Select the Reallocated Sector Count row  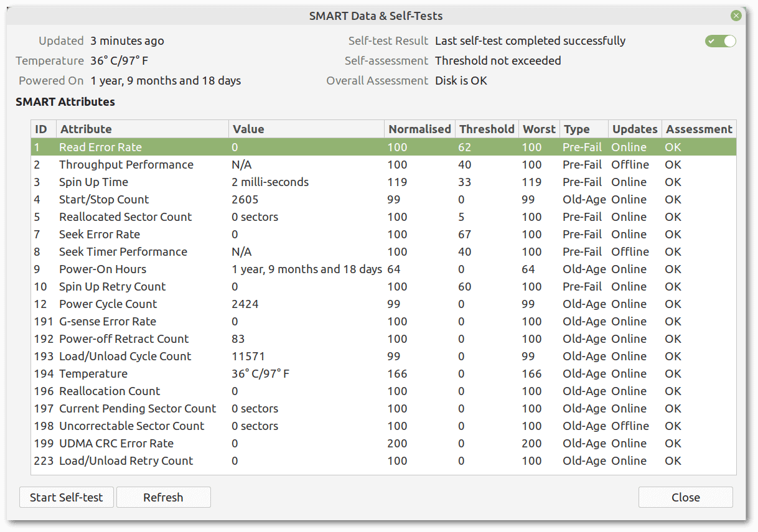click(x=125, y=217)
